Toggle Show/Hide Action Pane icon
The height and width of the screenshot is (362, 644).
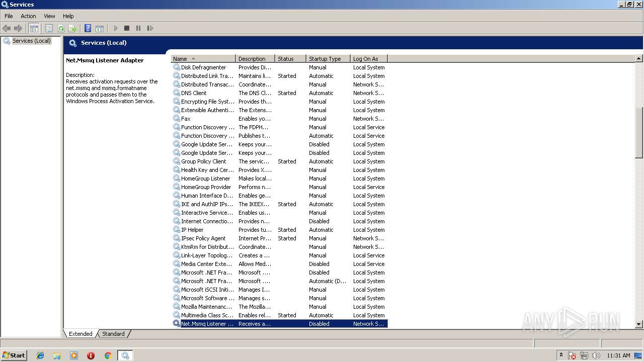click(x=100, y=28)
